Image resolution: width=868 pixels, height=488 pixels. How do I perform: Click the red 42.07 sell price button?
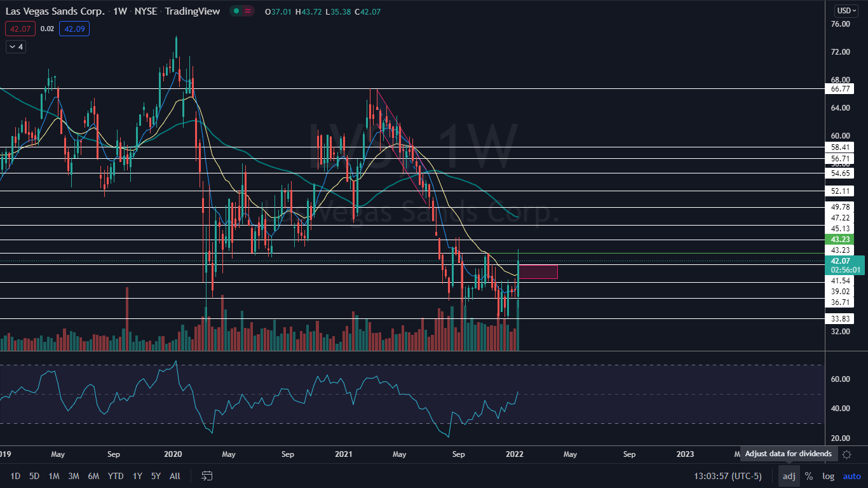pyautogui.click(x=20, y=29)
